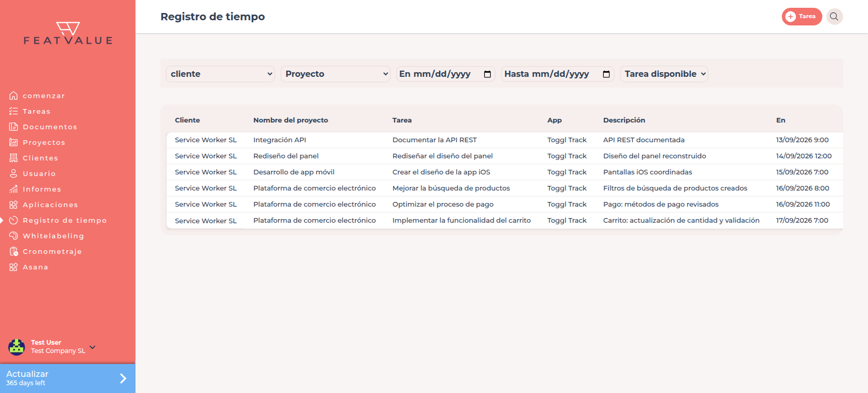The height and width of the screenshot is (393, 868).
Task: Click the Proyectos icon in sidebar
Action: click(13, 142)
